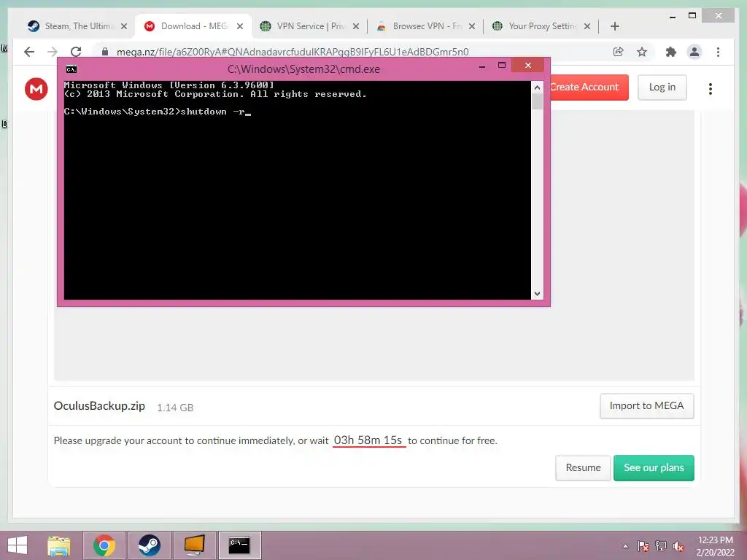Open Steam from taskbar
This screenshot has width=747, height=560.
click(149, 545)
